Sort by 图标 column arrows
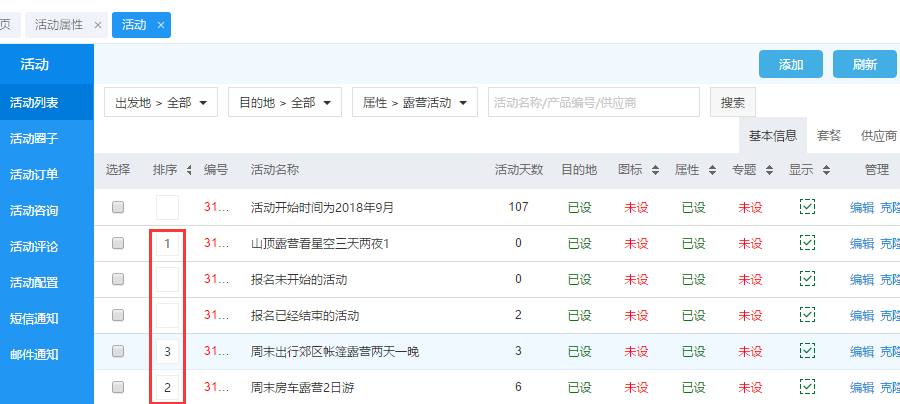 655,171
